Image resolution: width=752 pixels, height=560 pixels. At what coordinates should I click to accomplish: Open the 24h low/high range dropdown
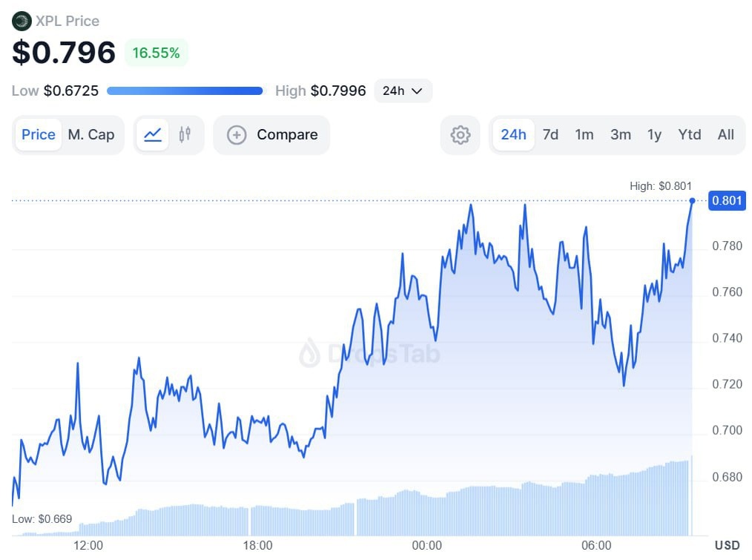click(403, 90)
